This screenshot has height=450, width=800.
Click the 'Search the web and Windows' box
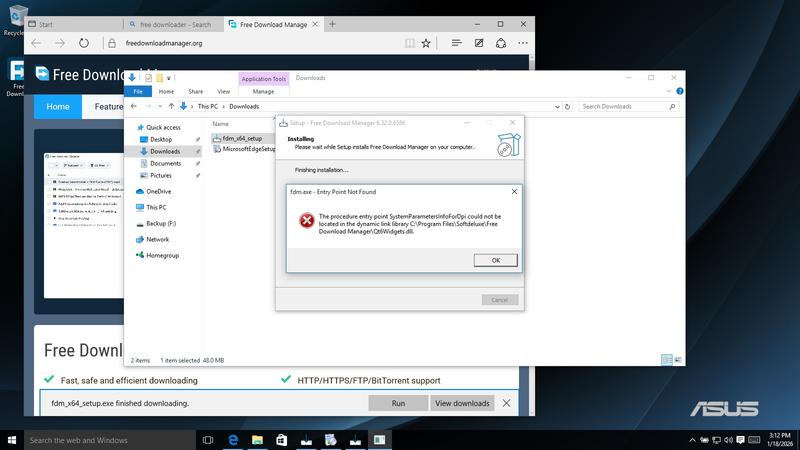(110, 440)
